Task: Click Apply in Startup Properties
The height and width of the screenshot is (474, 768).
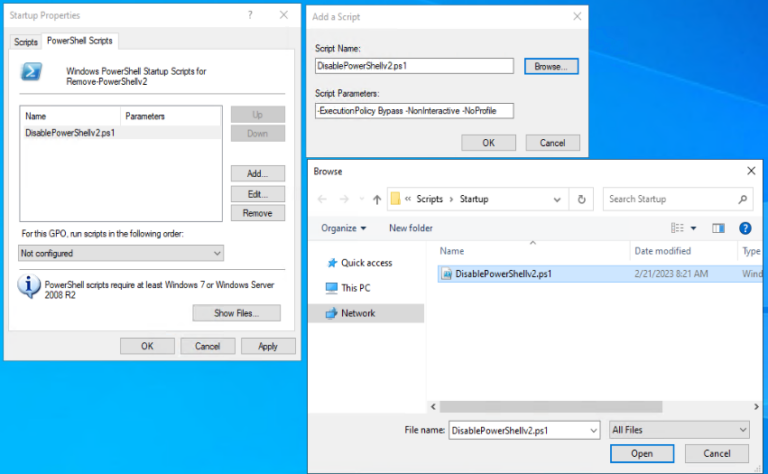Action: 268,346
